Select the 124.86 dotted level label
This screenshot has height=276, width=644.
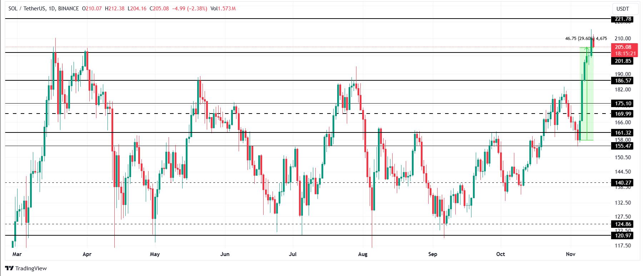coord(623,224)
